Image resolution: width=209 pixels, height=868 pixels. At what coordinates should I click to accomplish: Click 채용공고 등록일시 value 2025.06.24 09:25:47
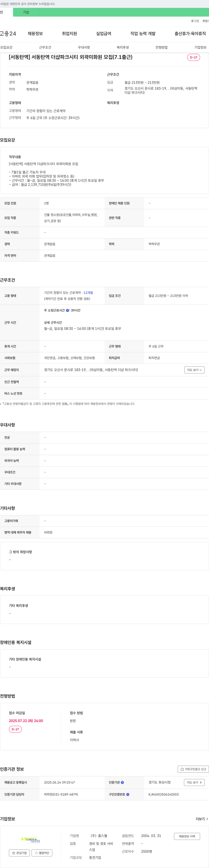pyautogui.click(x=59, y=782)
